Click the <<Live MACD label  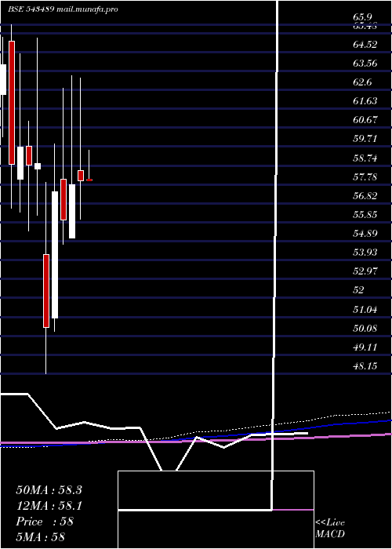point(330,528)
